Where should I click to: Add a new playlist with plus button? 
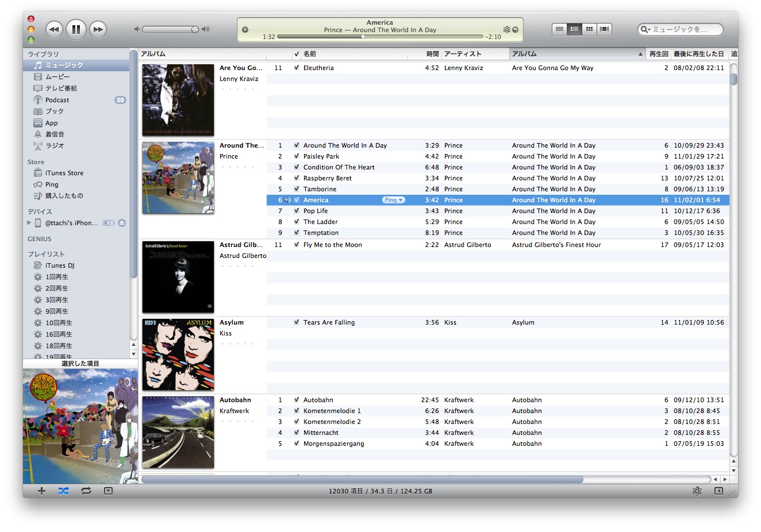coord(41,491)
